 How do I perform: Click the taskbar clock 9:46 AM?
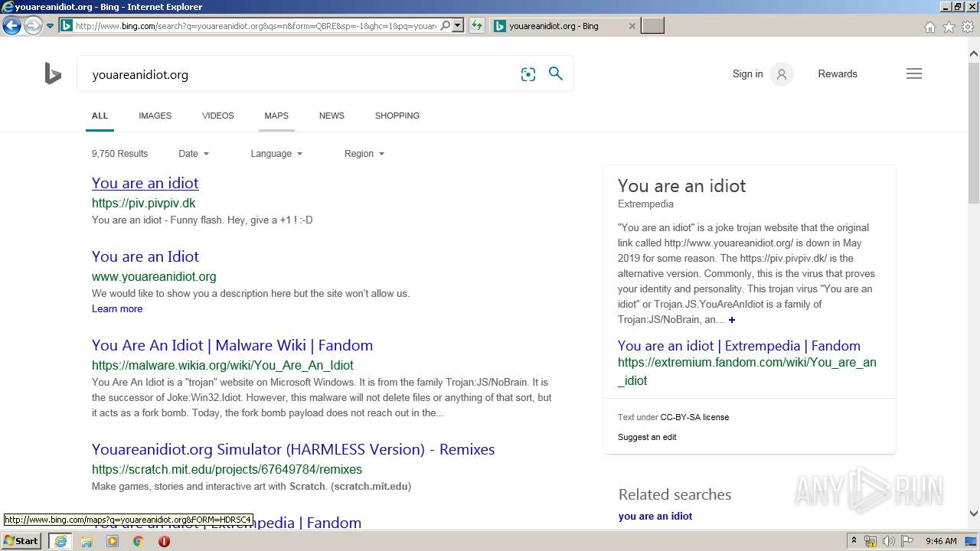point(941,541)
